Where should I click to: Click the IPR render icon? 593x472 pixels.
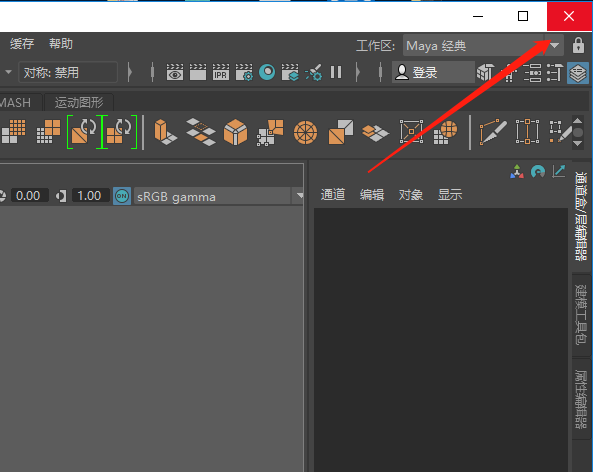[x=221, y=72]
